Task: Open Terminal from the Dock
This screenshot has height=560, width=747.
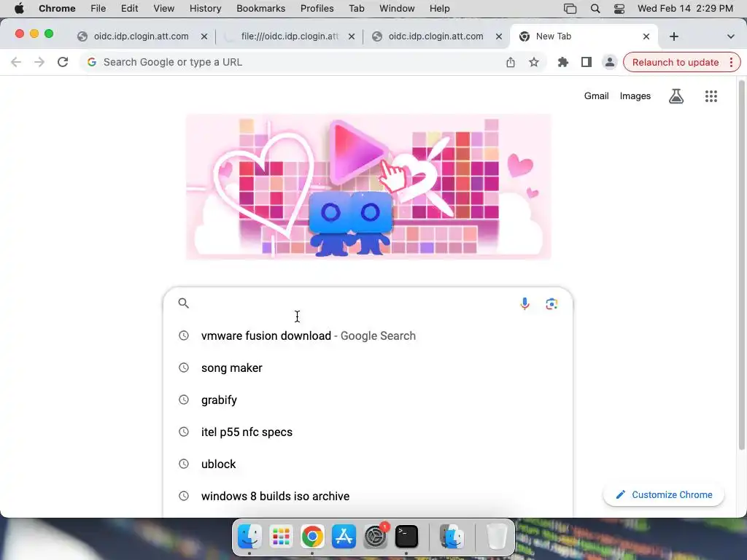Action: pos(406,537)
